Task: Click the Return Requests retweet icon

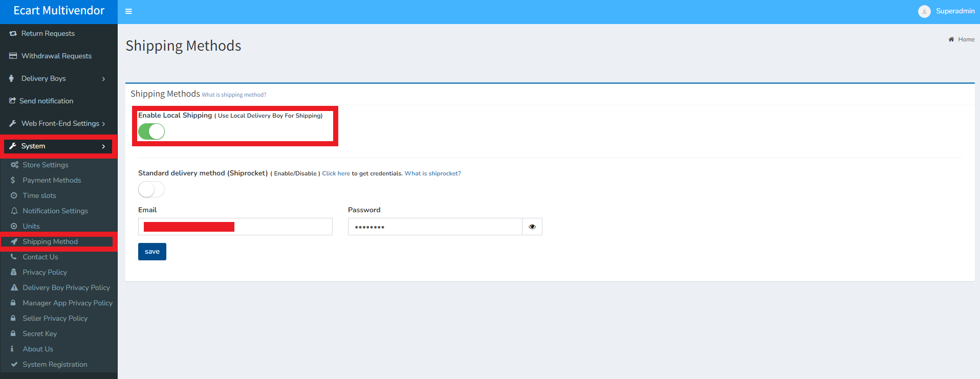Action: [x=13, y=33]
